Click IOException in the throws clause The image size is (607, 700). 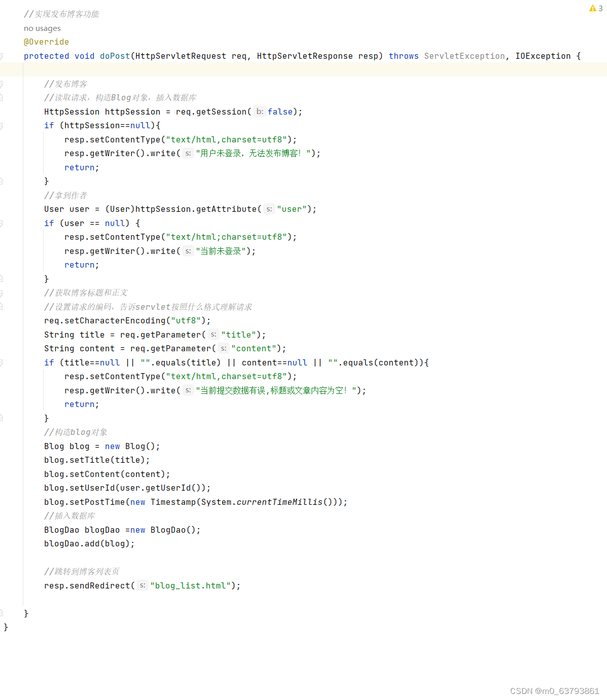543,56
